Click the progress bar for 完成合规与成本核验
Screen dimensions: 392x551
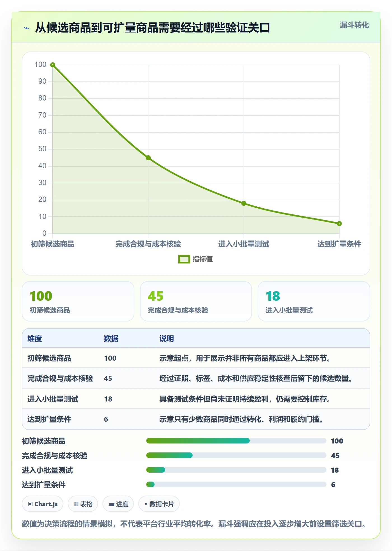[x=236, y=455]
